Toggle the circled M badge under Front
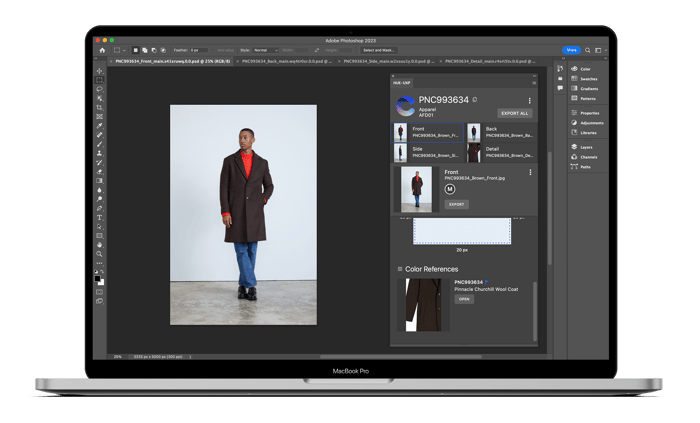700x423 pixels. 449,189
